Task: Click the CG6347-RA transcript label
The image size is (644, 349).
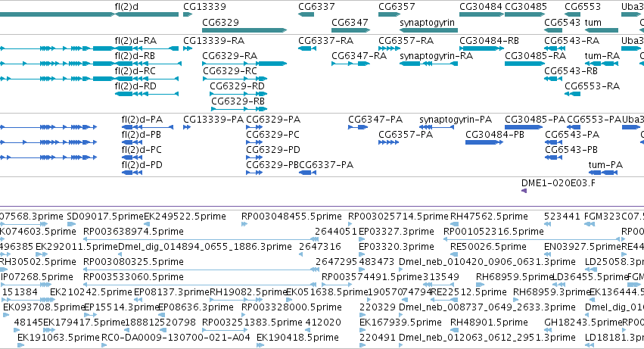Action: (359, 55)
